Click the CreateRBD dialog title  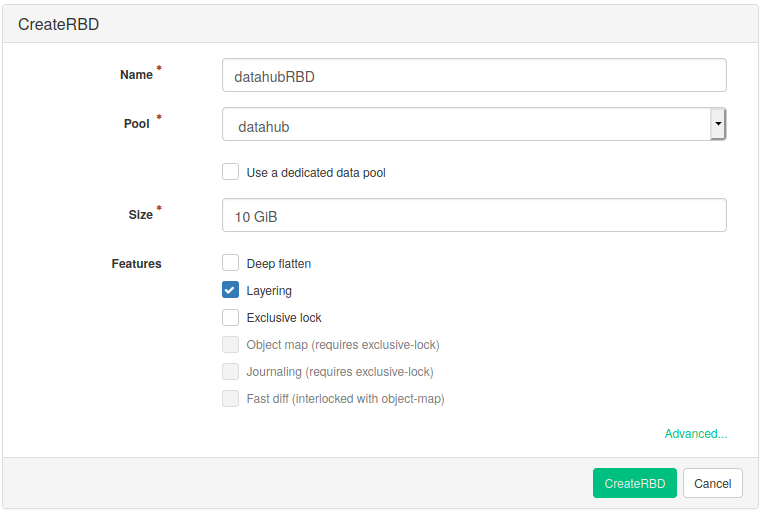coord(58,24)
